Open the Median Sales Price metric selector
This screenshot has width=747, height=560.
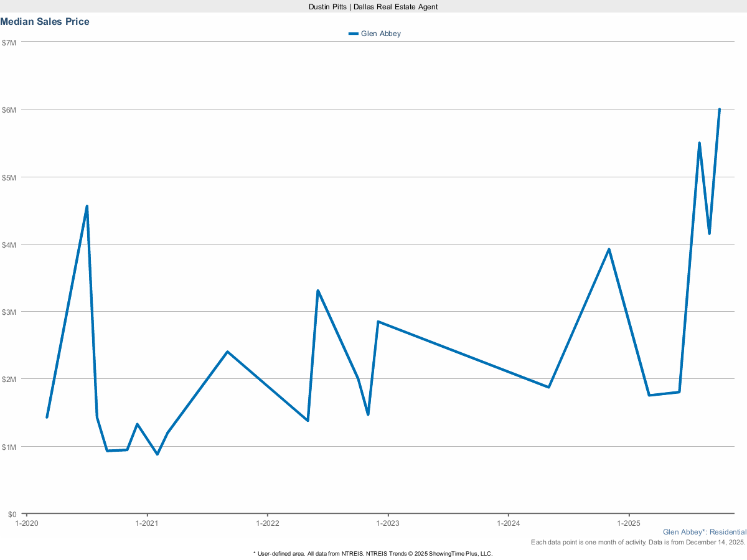(45, 21)
